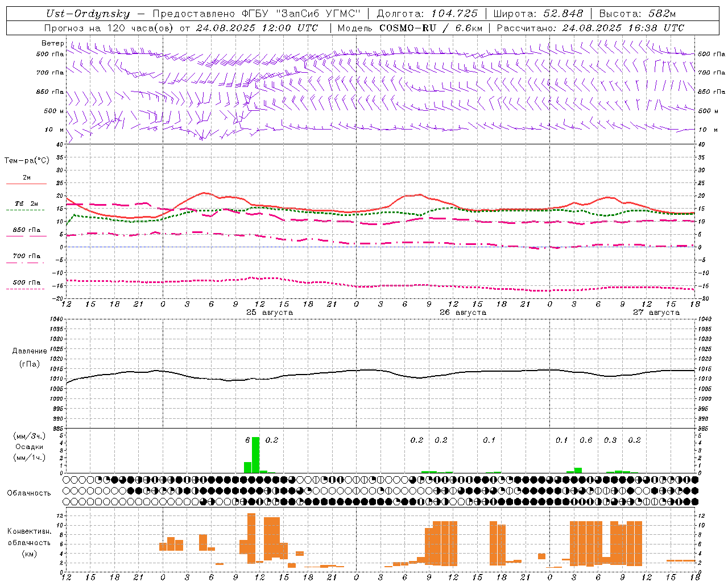
Task: Click "Прогноз на 120 часа(ов)" forecast text
Action: [x=109, y=28]
